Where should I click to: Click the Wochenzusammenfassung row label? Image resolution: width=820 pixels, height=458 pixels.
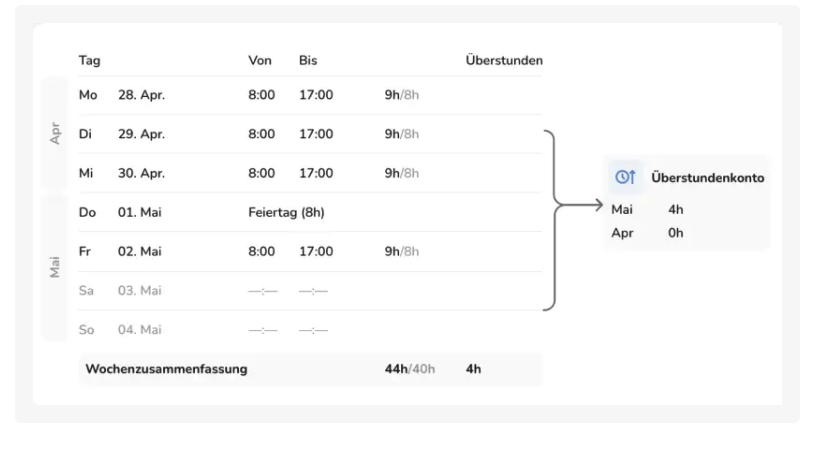pyautogui.click(x=166, y=369)
